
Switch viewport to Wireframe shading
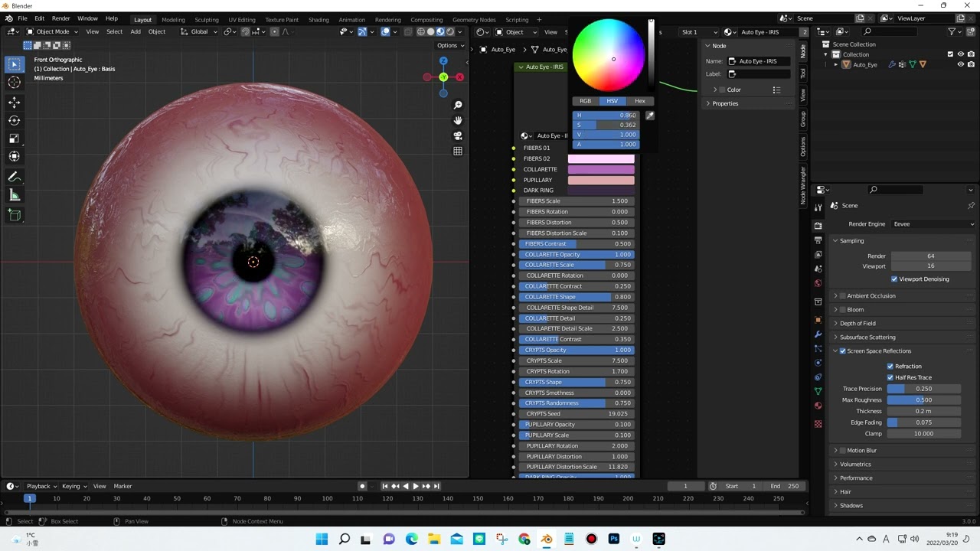pyautogui.click(x=420, y=31)
